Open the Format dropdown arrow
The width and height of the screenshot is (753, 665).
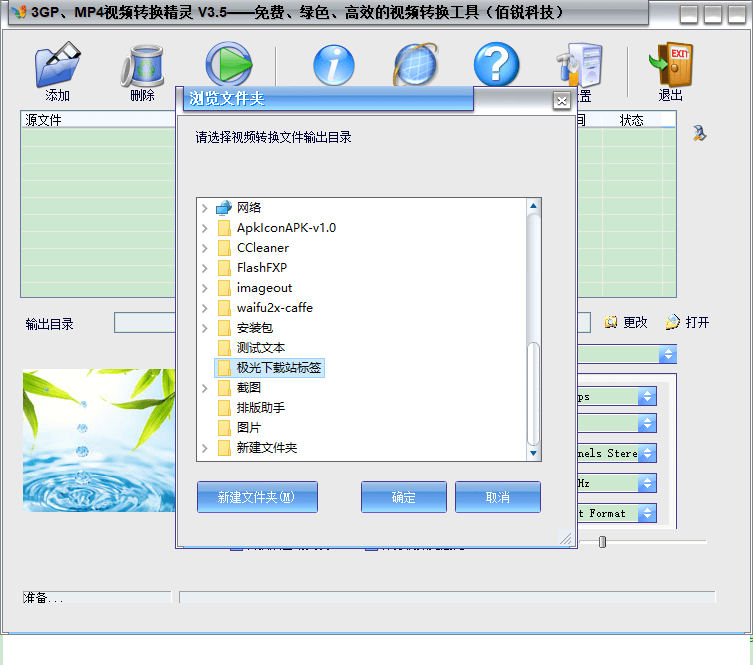647,513
